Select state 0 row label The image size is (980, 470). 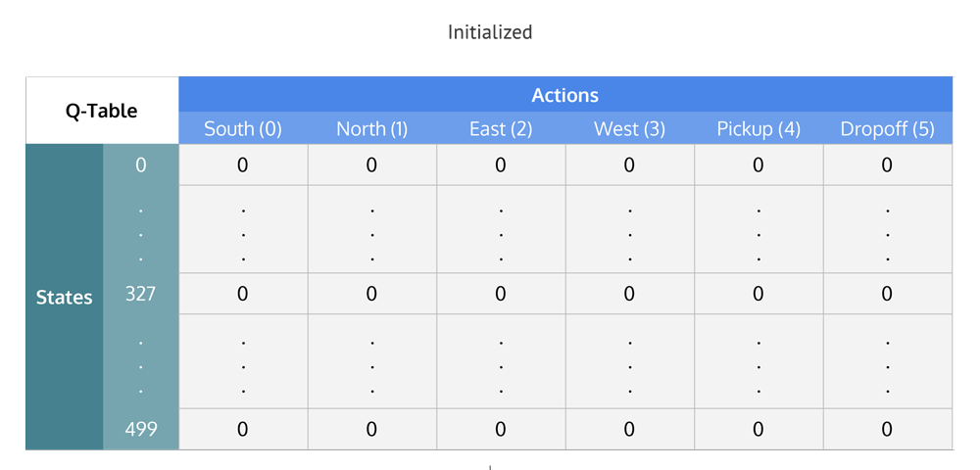click(140, 164)
